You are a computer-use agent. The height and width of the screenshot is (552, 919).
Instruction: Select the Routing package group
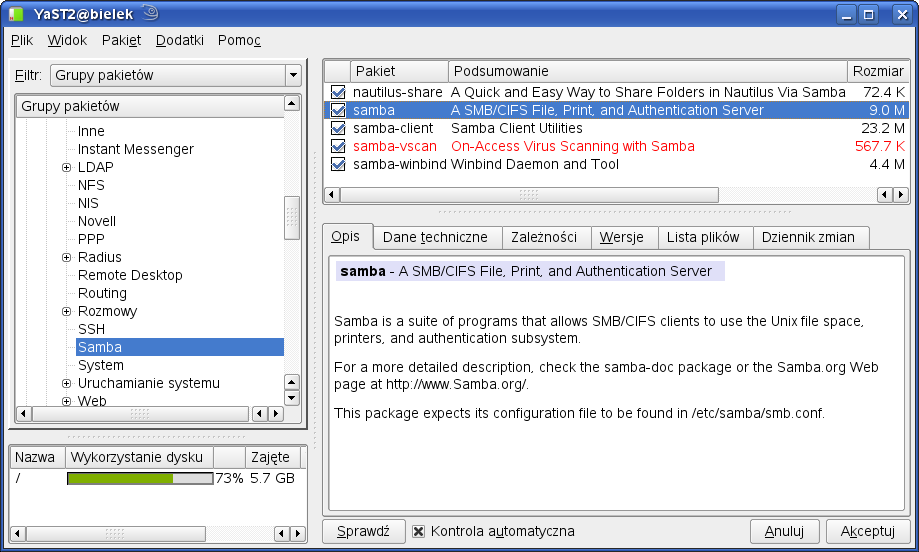click(x=102, y=293)
